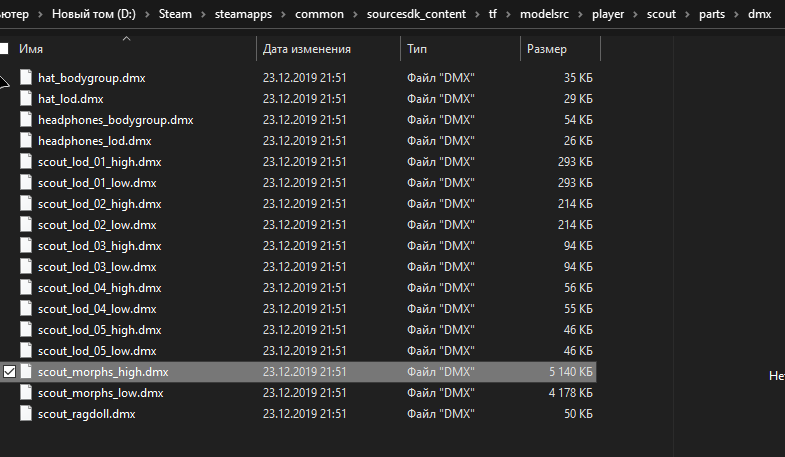Select the headphones_lod.dmx file icon
785x457 pixels.
click(26, 141)
